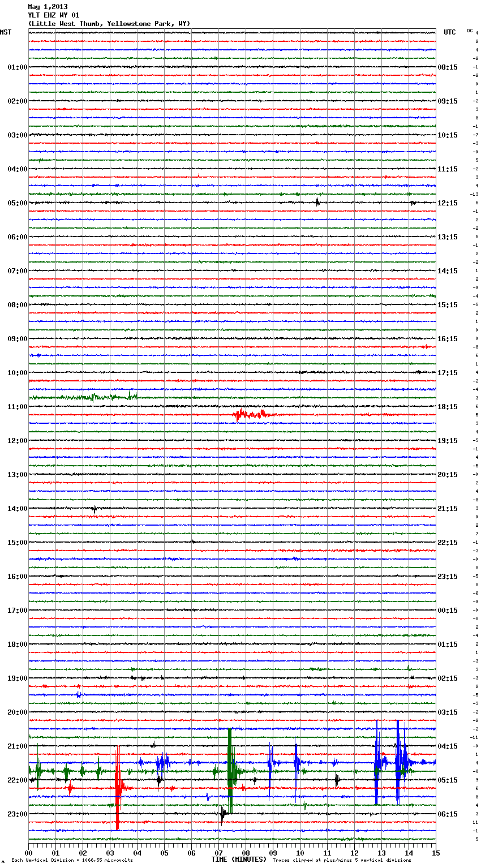Click the UTC time label "16:15"
The height and width of the screenshot is (868, 481).
pyautogui.click(x=448, y=339)
